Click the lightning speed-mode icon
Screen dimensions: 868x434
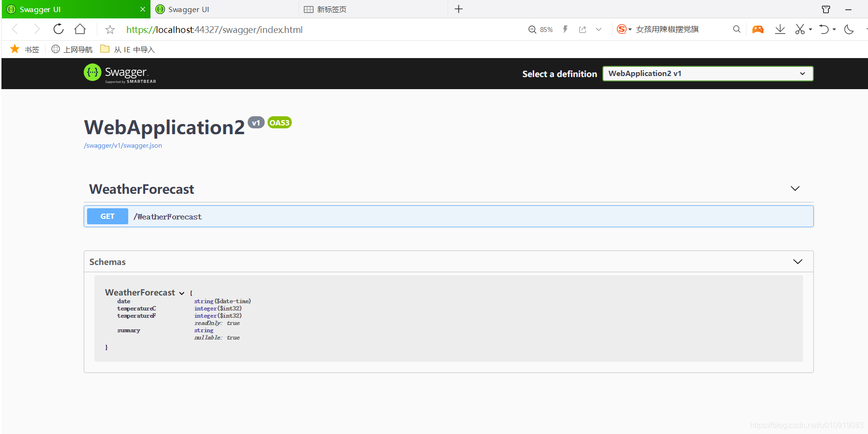coord(565,30)
